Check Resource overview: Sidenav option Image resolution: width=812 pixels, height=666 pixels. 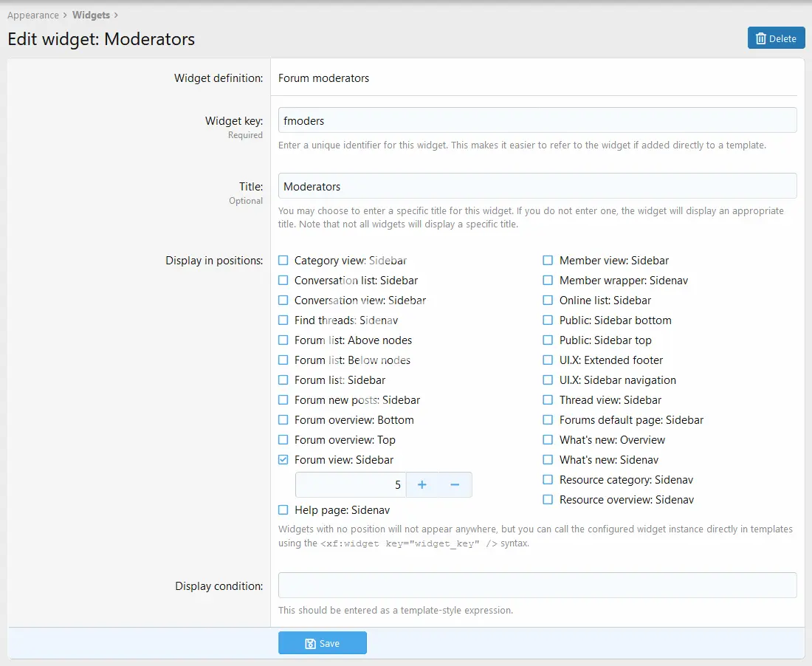[x=548, y=500]
